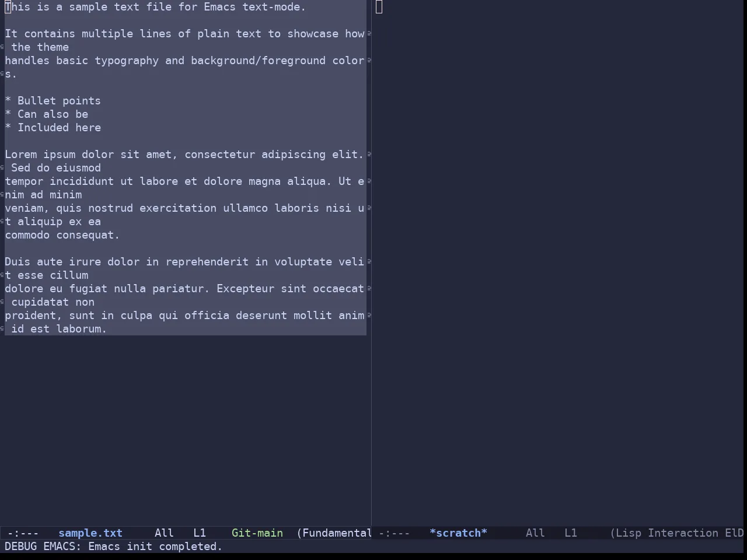The width and height of the screenshot is (747, 560).
Task: Click the wrapped text 't esse cillum'
Action: [x=46, y=275]
